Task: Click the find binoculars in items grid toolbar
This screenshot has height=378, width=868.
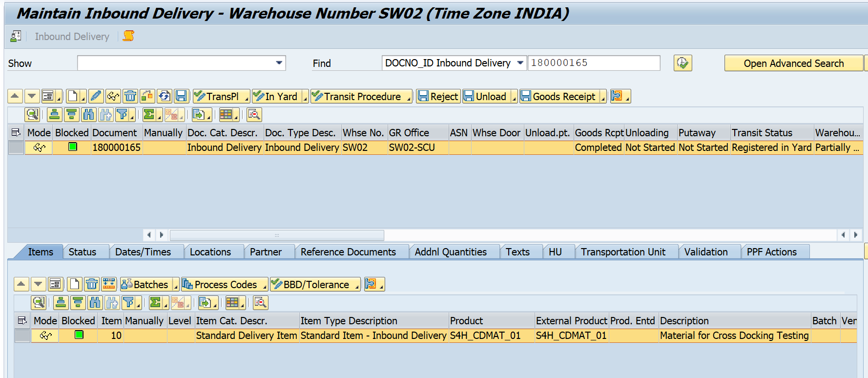Action: coord(95,303)
